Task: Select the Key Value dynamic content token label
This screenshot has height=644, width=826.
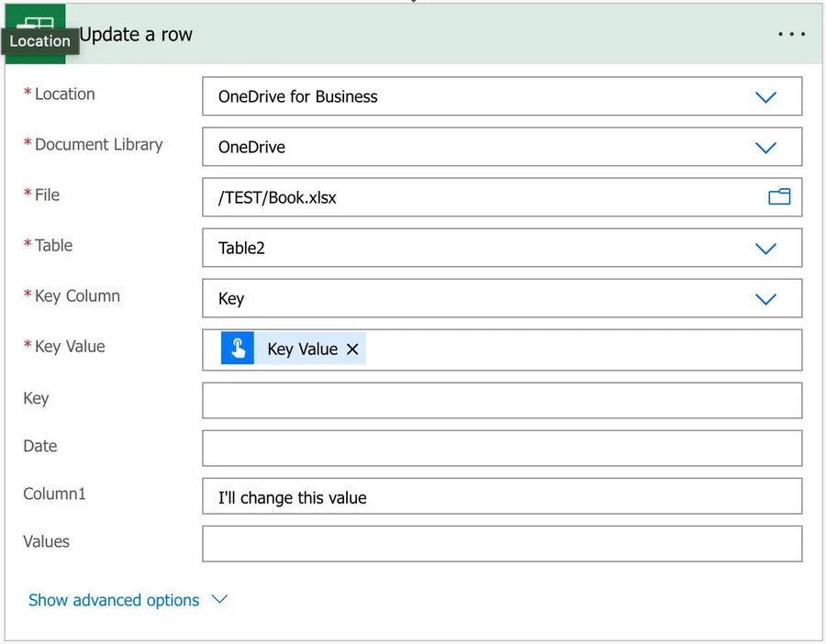Action: pyautogui.click(x=302, y=350)
